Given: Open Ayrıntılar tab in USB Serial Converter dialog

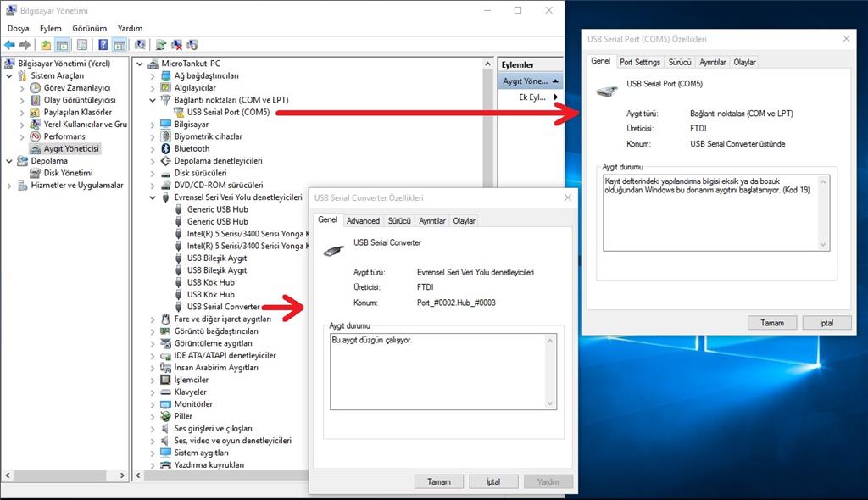Looking at the screenshot, I should (431, 220).
